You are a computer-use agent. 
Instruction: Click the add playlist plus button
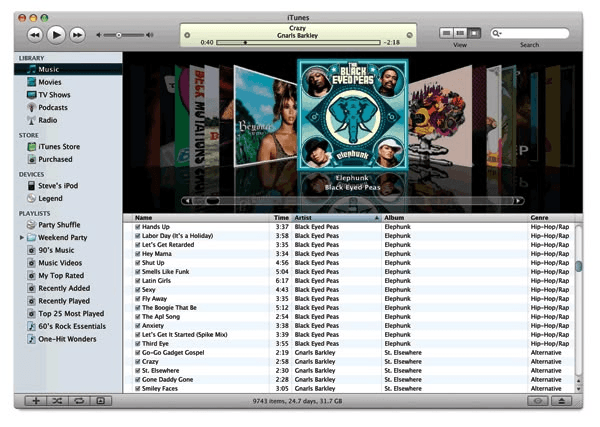point(36,401)
